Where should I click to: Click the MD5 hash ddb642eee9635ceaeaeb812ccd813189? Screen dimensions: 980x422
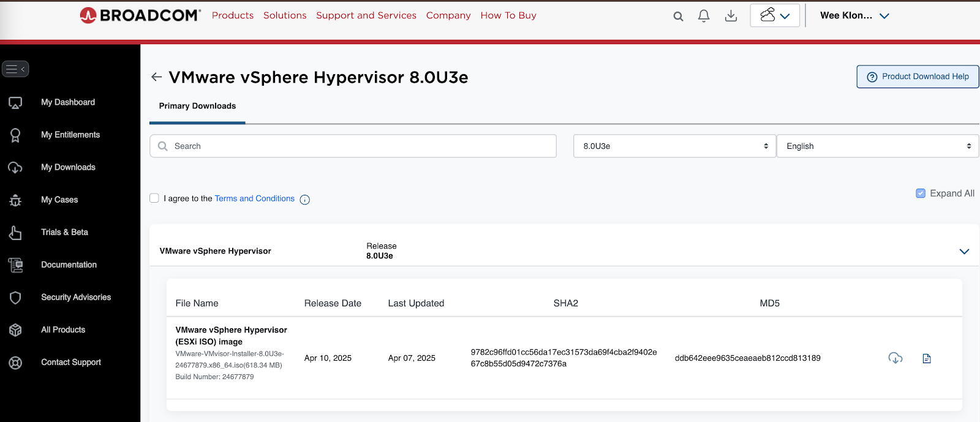pyautogui.click(x=748, y=358)
